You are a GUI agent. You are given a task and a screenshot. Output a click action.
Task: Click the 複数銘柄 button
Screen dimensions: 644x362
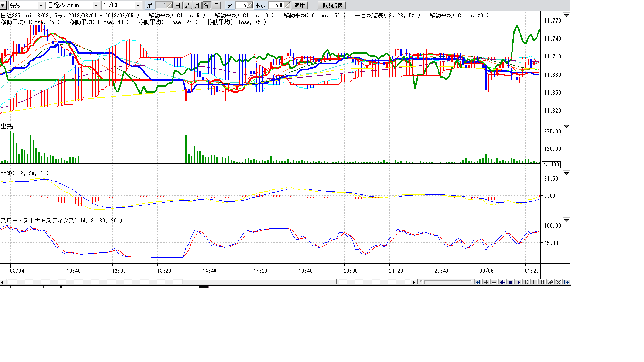331,6
